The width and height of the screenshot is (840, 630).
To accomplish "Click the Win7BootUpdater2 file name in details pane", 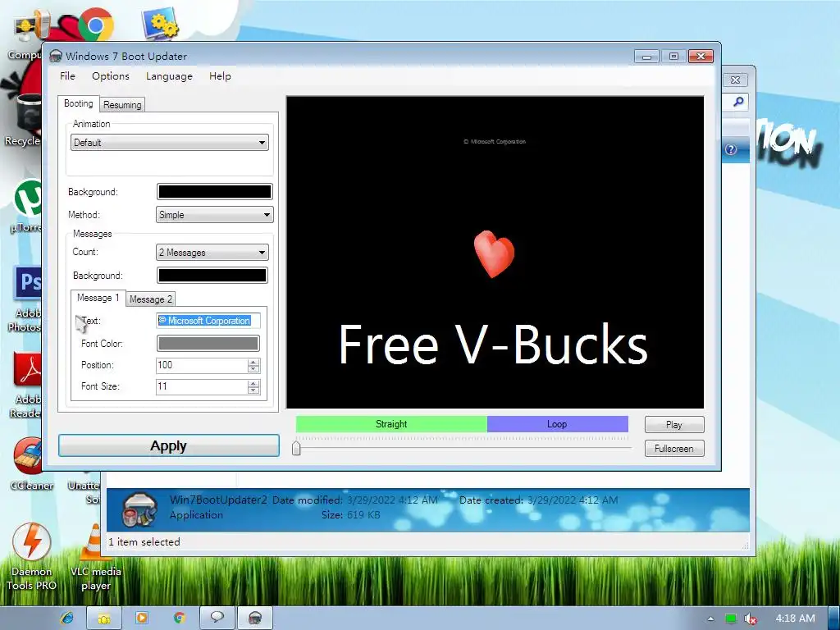I will click(x=218, y=500).
